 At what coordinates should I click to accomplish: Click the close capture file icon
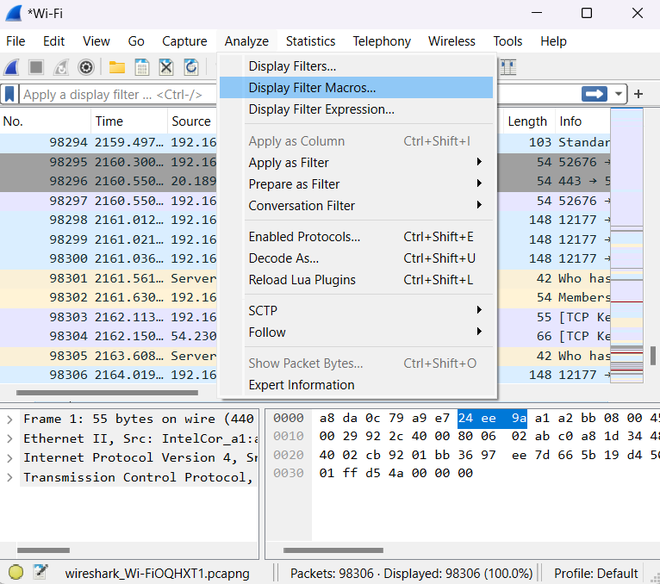pos(166,67)
